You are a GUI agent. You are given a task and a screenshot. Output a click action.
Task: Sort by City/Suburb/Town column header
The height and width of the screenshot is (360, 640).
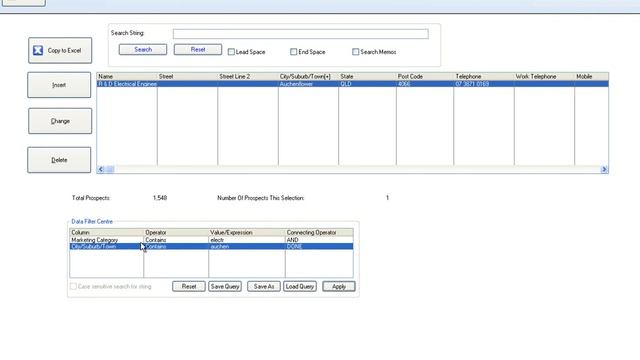[x=308, y=76]
